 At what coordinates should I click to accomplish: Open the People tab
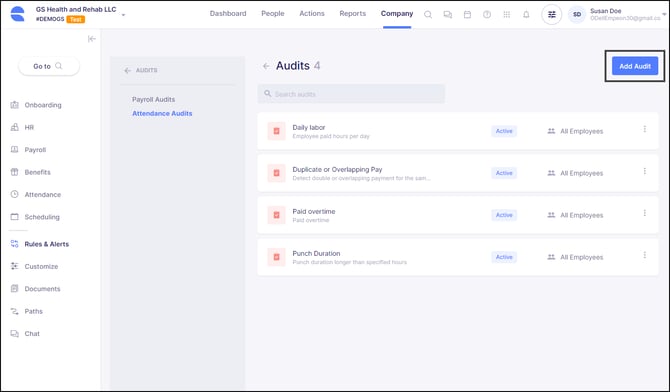pos(273,14)
